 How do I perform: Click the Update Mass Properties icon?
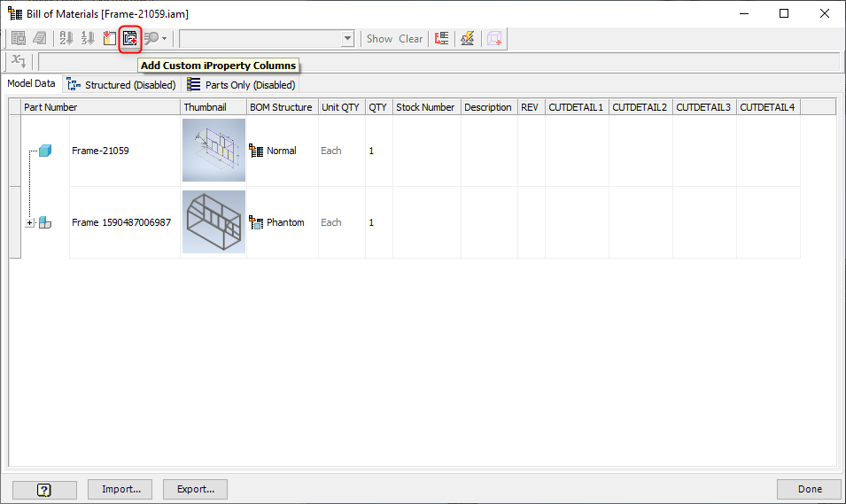click(467, 38)
